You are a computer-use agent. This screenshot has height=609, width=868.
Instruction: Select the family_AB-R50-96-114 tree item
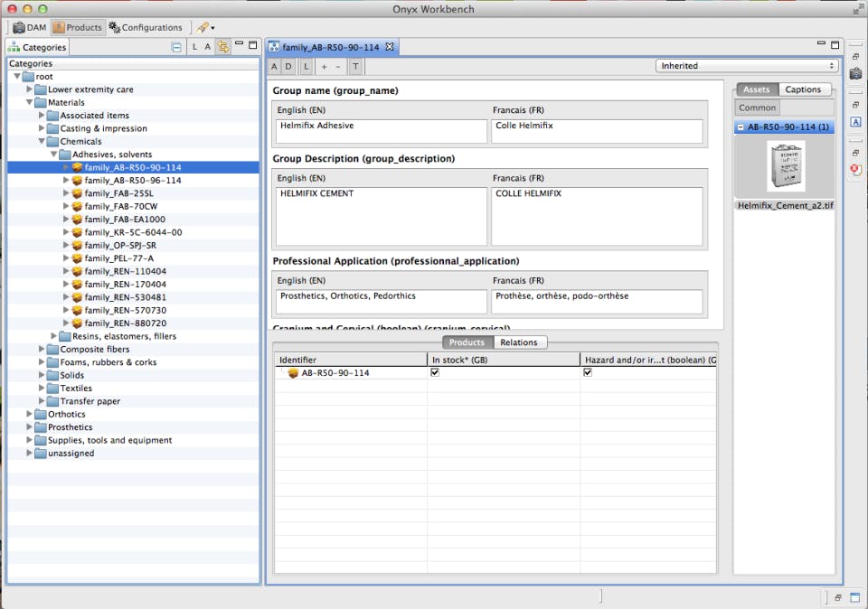tap(133, 181)
